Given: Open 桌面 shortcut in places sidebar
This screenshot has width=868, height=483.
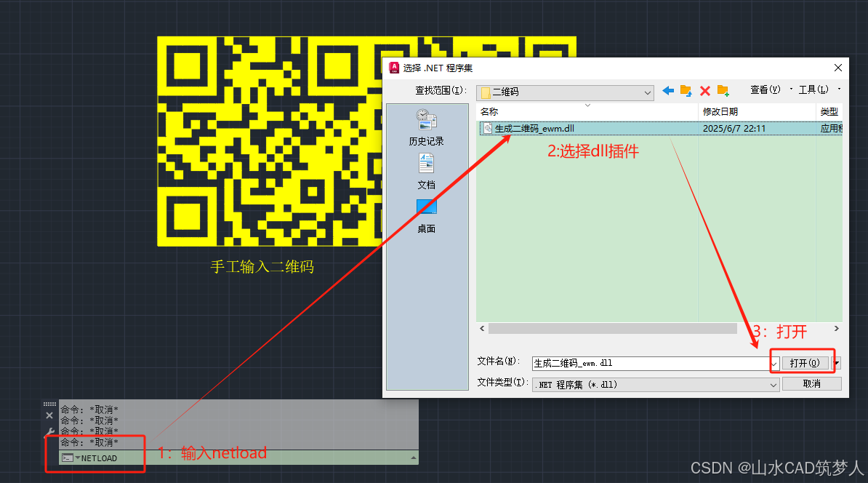Looking at the screenshot, I should (426, 216).
